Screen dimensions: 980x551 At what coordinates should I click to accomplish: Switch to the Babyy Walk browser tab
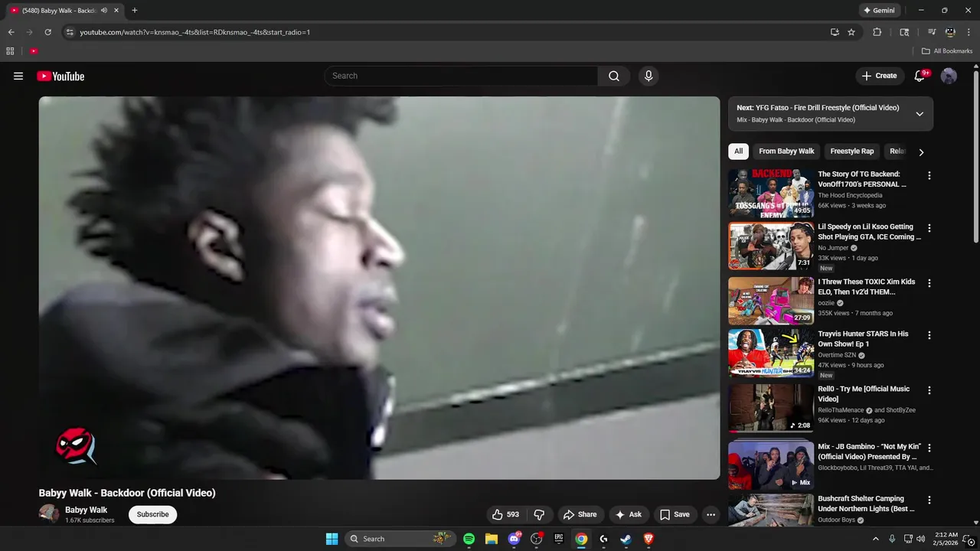[58, 11]
